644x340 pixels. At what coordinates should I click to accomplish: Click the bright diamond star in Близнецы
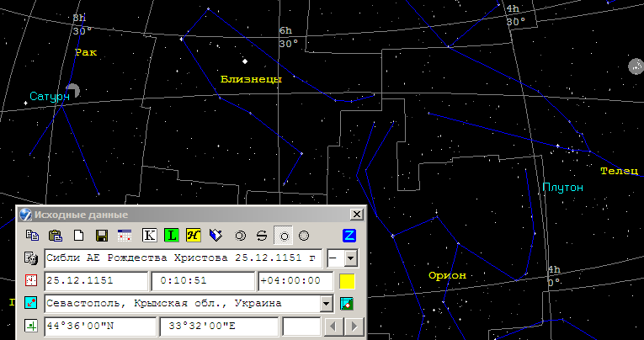click(245, 61)
